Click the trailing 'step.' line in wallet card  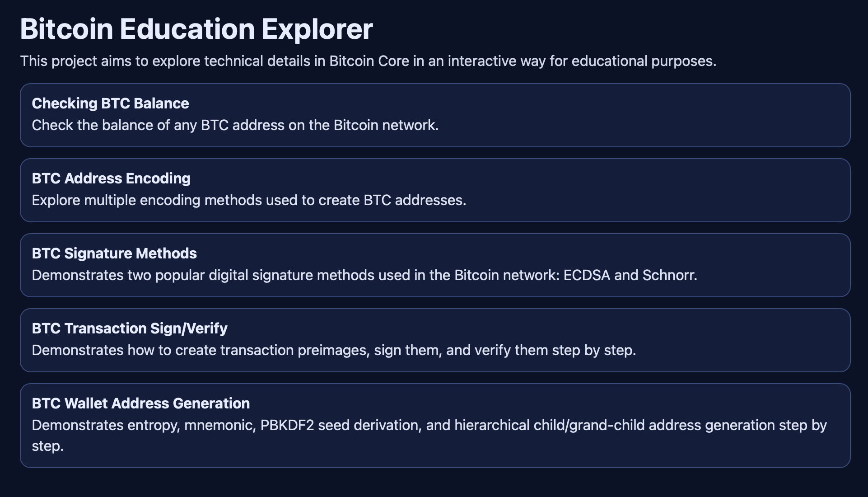[x=47, y=446]
